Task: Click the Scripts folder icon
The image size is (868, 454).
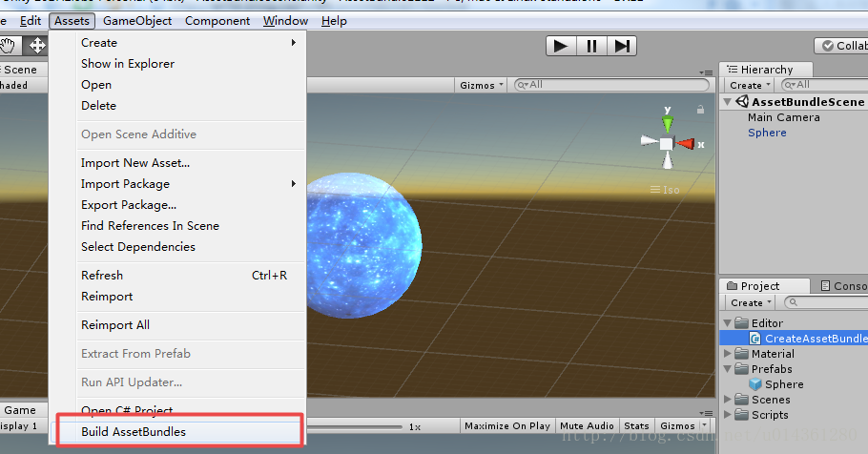Action: [741, 415]
